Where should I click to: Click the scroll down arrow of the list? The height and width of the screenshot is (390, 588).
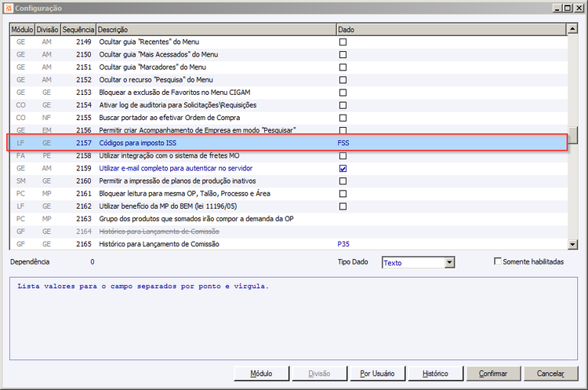coord(572,244)
